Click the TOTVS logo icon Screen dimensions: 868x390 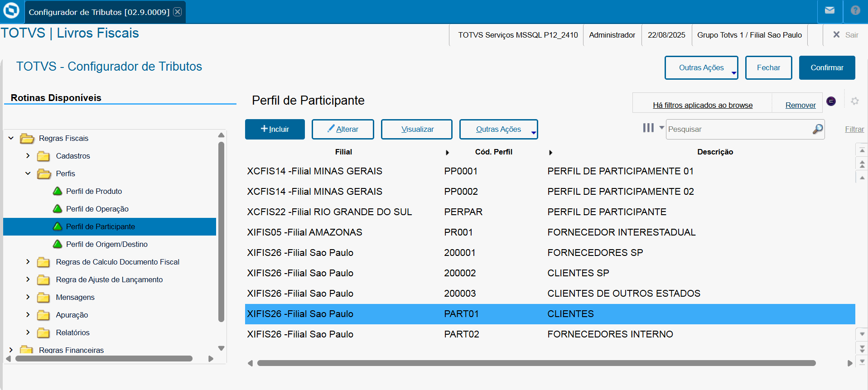point(11,10)
